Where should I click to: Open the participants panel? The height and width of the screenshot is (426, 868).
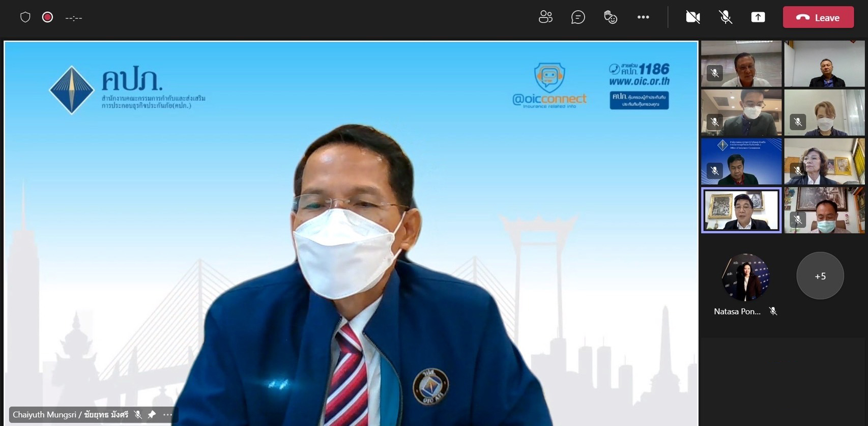point(545,17)
